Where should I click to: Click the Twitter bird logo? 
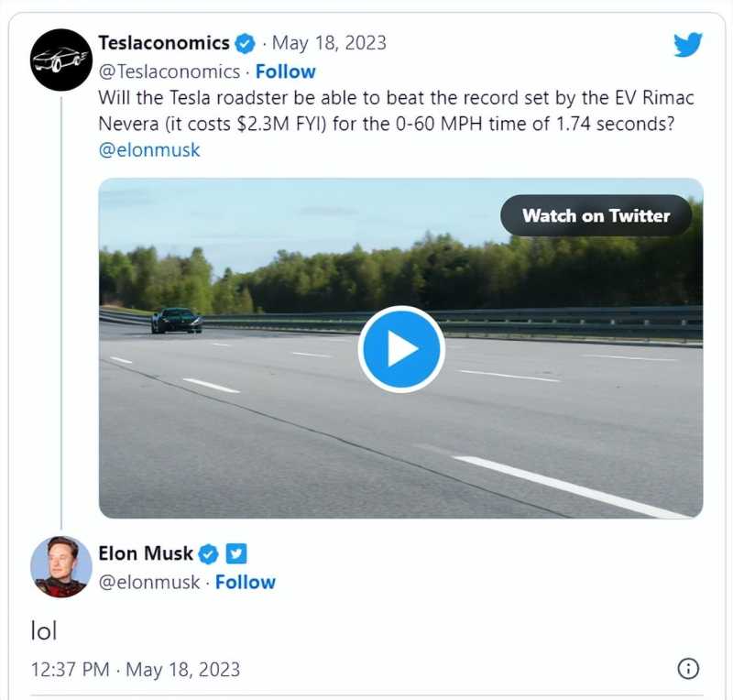pos(687,44)
